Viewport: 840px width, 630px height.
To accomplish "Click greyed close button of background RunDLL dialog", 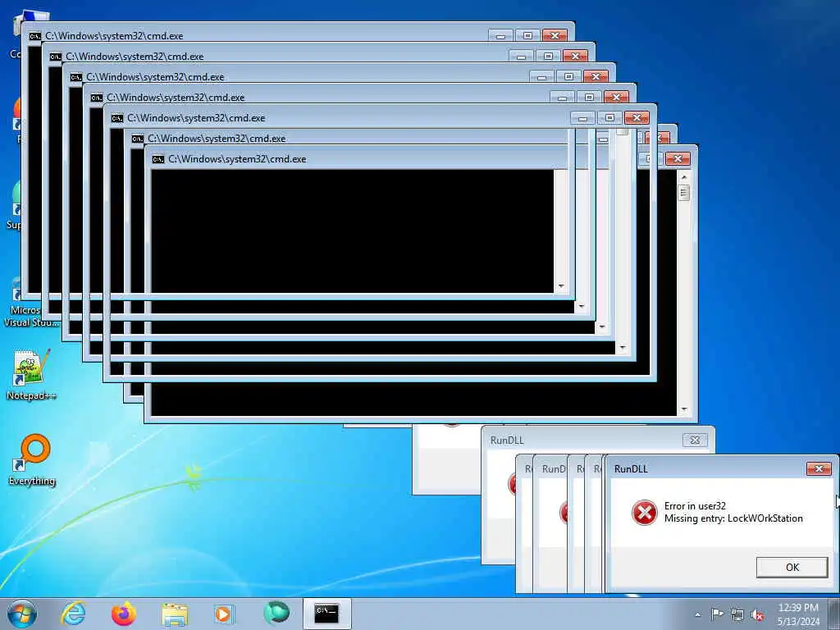I will tap(695, 441).
